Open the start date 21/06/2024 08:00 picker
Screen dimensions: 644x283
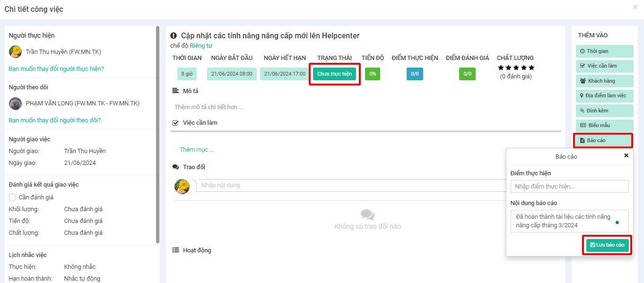pos(232,74)
